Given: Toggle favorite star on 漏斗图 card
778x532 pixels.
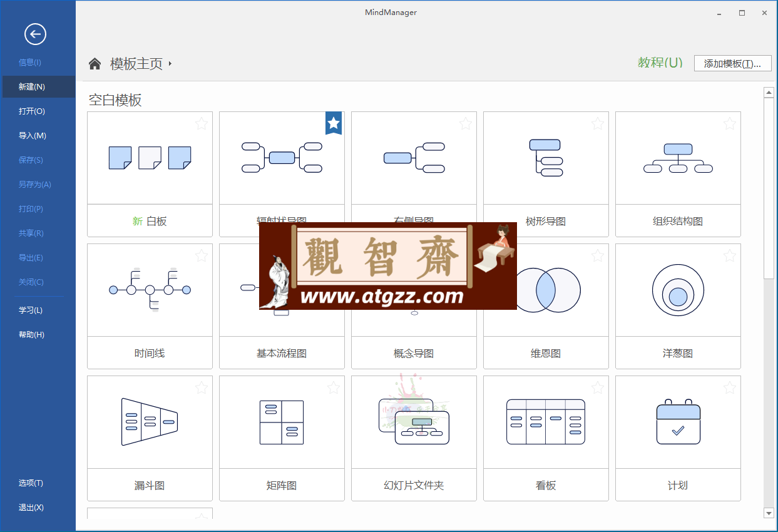Looking at the screenshot, I should click(201, 387).
